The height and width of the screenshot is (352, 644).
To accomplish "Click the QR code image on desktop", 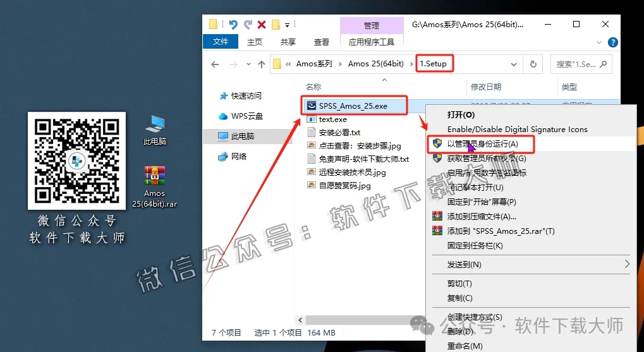I will click(x=77, y=161).
